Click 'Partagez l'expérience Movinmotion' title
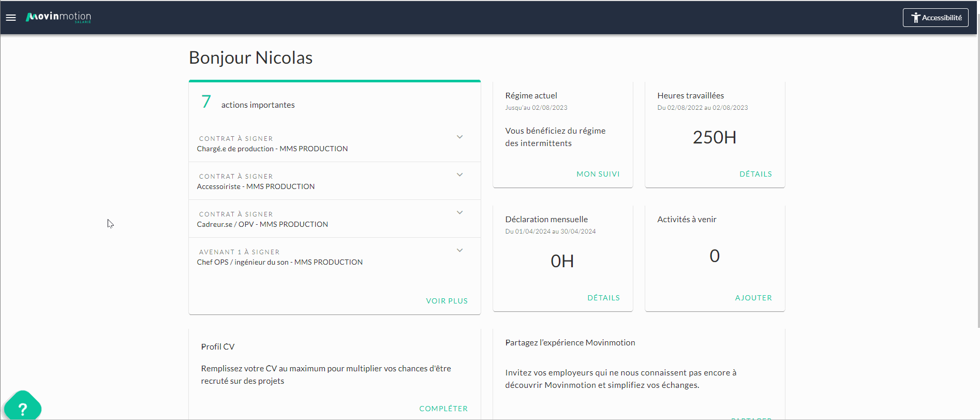980x420 pixels. (x=570, y=343)
